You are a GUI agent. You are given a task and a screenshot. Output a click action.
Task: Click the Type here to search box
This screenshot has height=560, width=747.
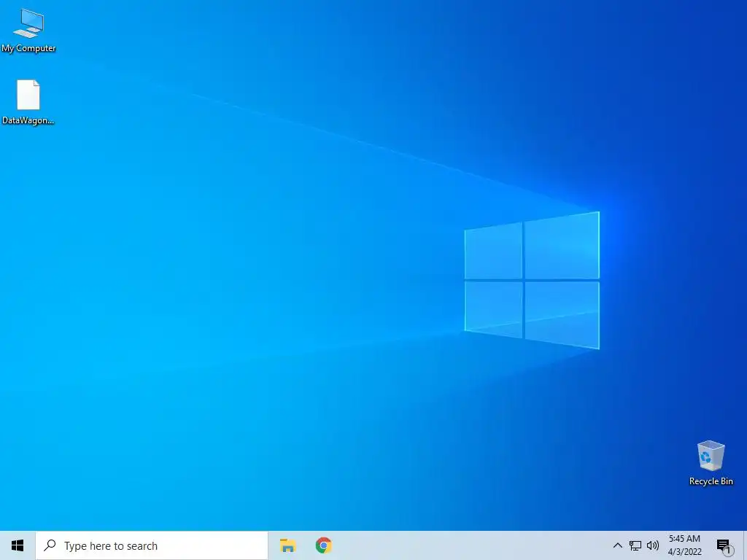[152, 545]
